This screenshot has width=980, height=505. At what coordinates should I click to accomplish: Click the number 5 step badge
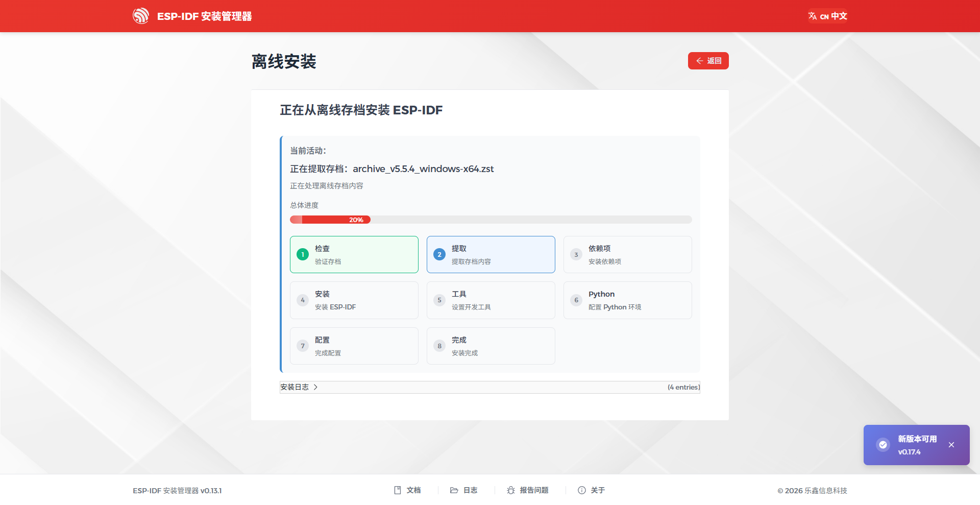pyautogui.click(x=439, y=300)
